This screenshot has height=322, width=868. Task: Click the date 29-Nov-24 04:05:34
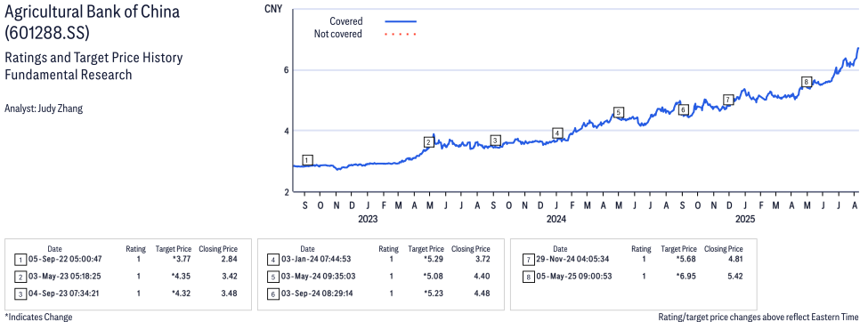click(573, 259)
